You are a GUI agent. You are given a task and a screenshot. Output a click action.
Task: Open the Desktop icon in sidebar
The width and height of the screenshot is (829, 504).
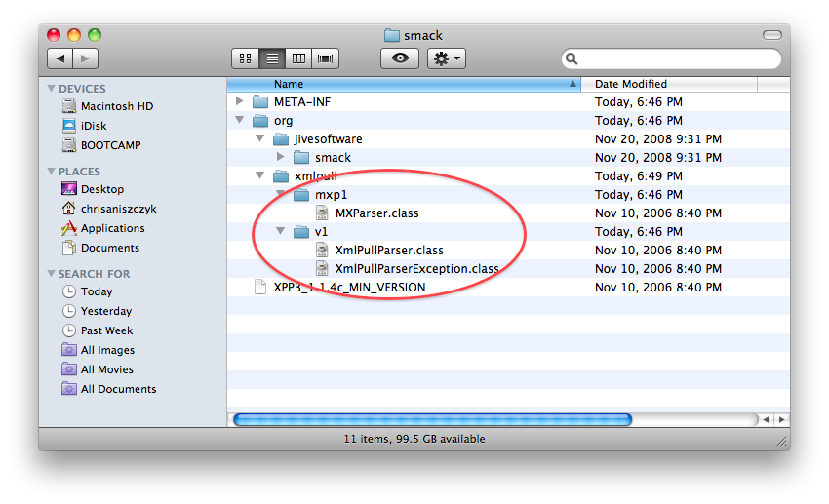click(68, 188)
